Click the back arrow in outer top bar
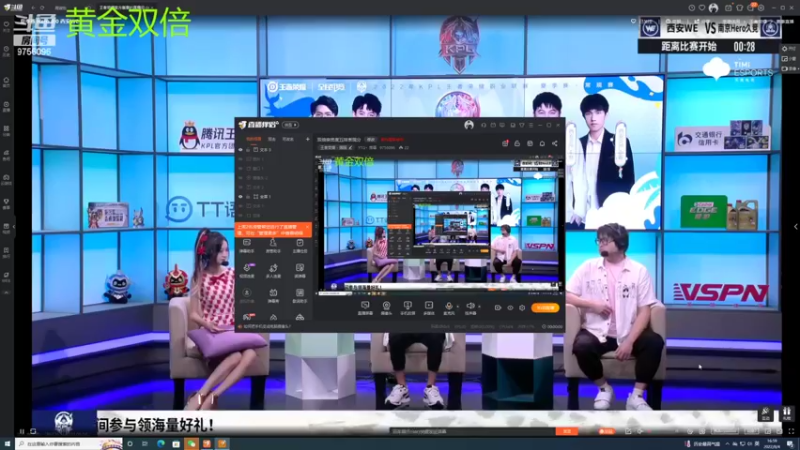Viewport: 800px width, 450px height. pos(33,8)
